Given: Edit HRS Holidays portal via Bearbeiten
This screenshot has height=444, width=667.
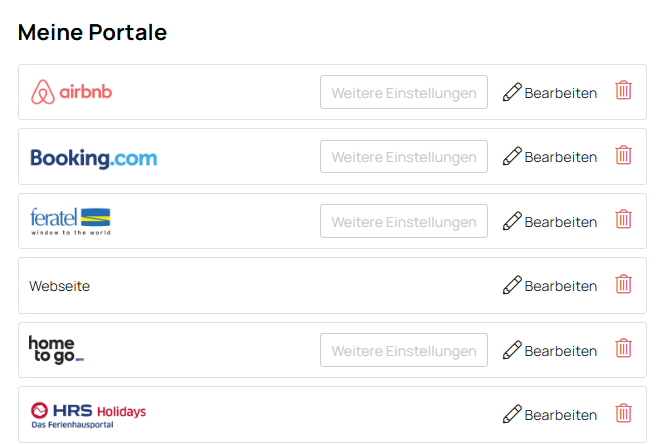Looking at the screenshot, I should [560, 415].
